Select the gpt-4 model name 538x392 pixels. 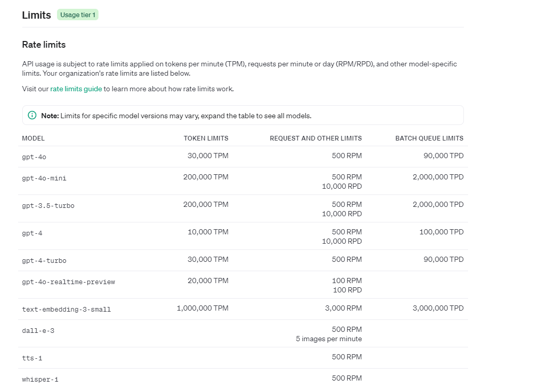[32, 233]
